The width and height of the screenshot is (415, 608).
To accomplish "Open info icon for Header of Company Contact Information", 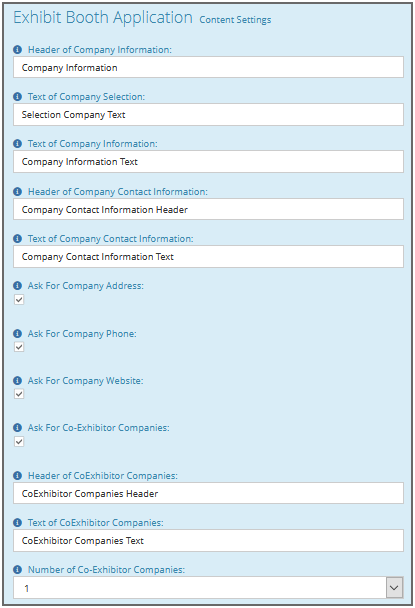I will tap(17, 192).
